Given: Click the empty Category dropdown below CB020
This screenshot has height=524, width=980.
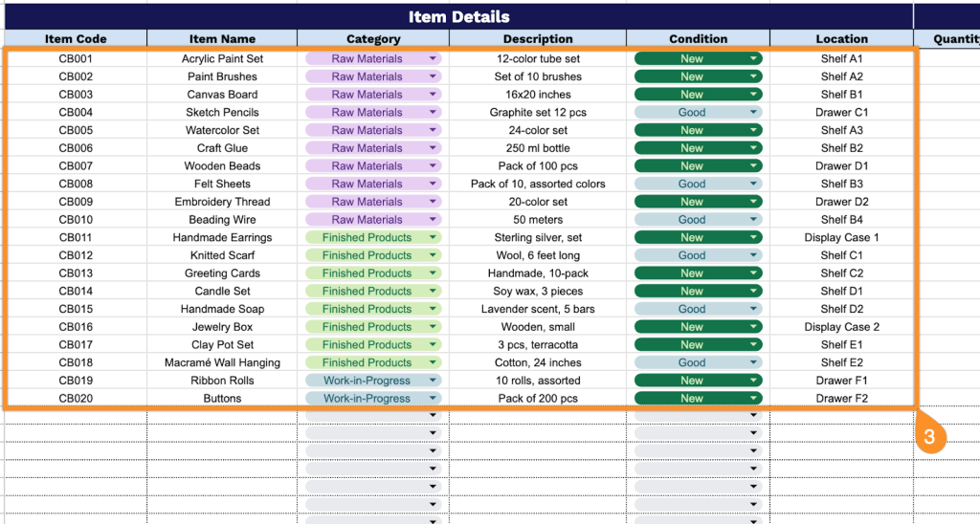Looking at the screenshot, I should pos(372,416).
